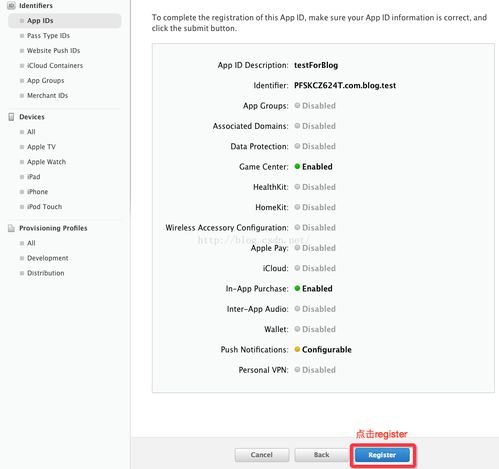Click the Cancel button

click(262, 455)
